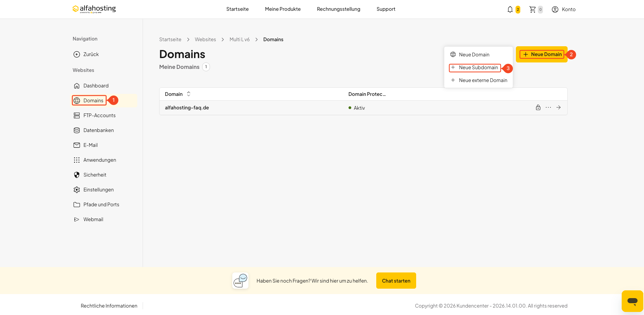The image size is (644, 315).
Task: Click the Dashboard house icon
Action: [x=77, y=86]
